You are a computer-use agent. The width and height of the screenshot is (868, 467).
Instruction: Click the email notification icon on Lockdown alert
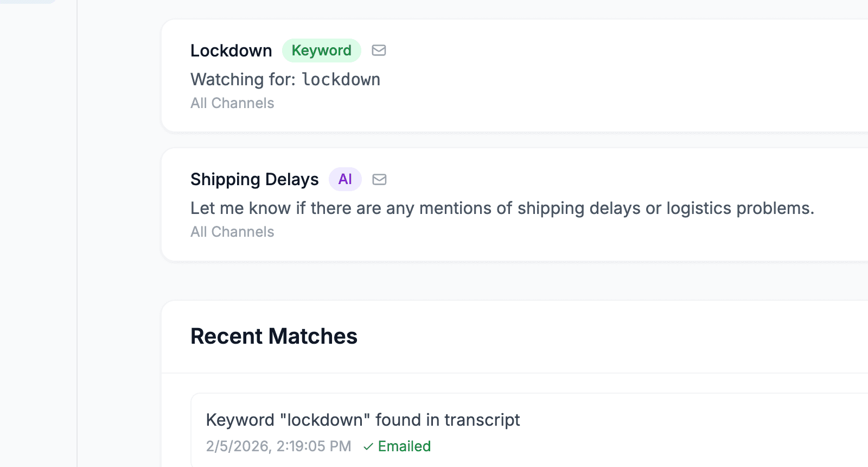pos(379,51)
